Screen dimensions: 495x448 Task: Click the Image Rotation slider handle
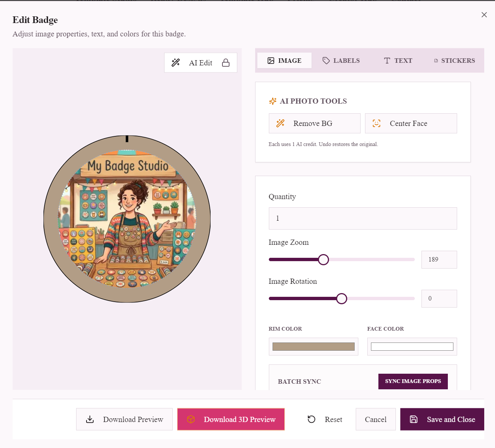point(342,299)
